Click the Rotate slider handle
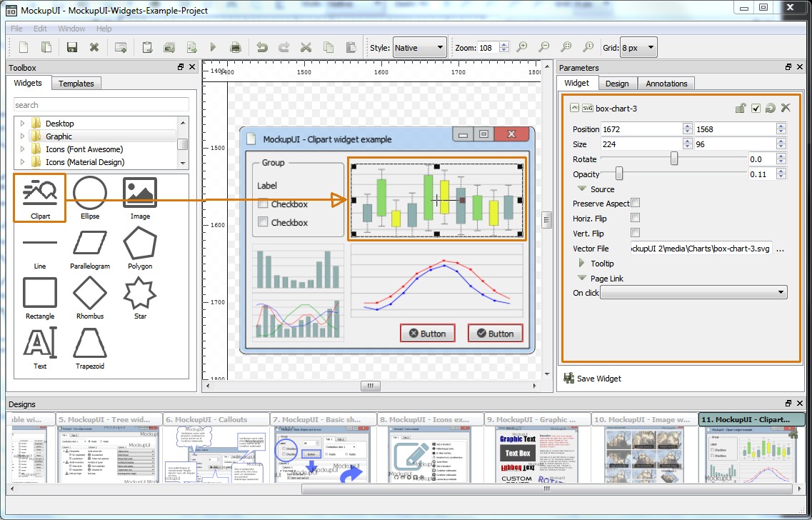Viewport: 812px width, 520px height. point(673,159)
